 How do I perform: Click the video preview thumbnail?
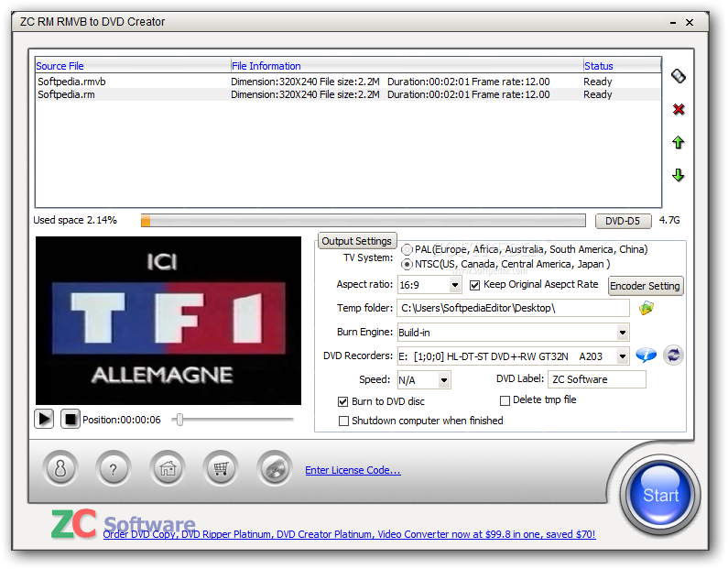point(168,321)
